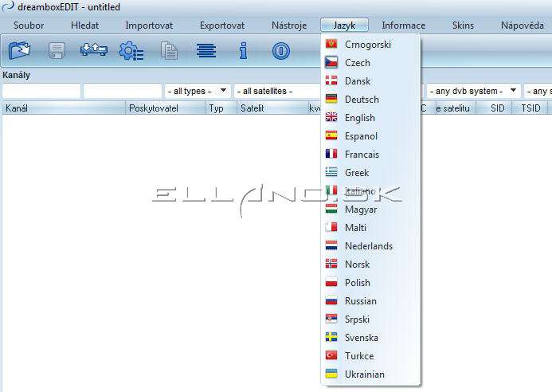The height and width of the screenshot is (392, 552).
Task: Click the Czech flag icon
Action: [x=331, y=62]
